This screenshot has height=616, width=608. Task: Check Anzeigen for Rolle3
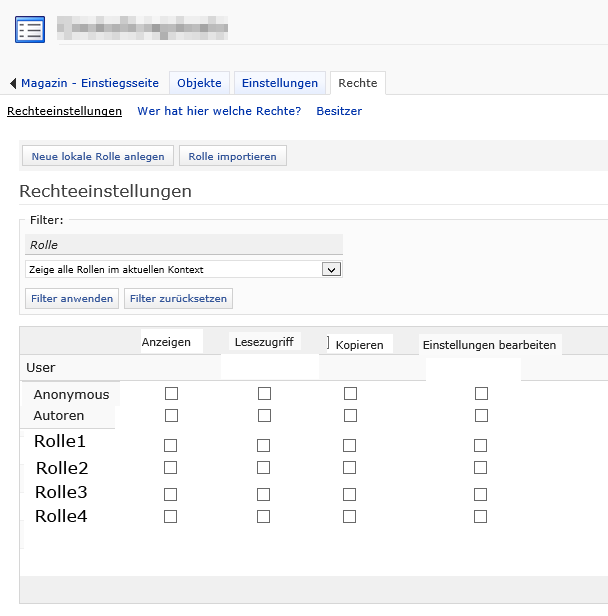[171, 494]
